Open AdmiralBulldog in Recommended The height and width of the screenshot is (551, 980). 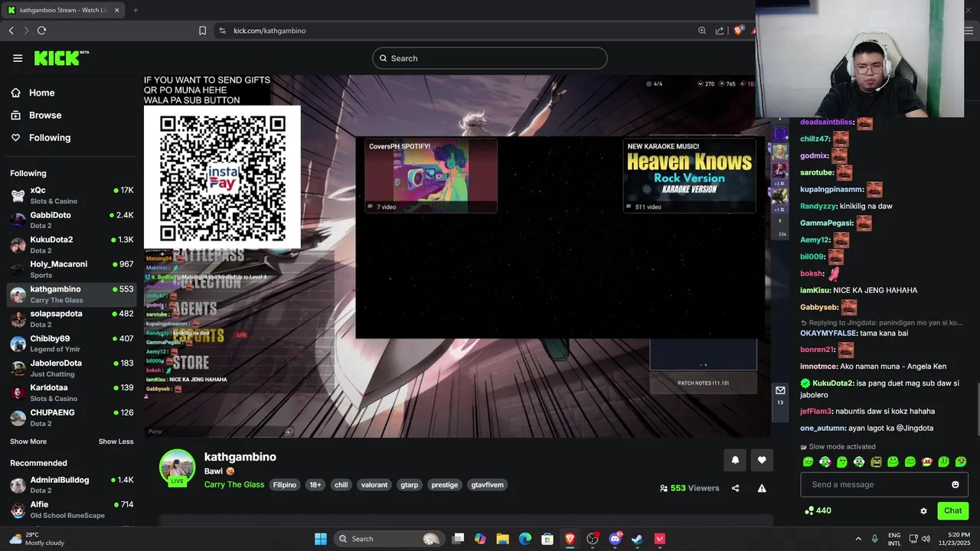pos(72,485)
